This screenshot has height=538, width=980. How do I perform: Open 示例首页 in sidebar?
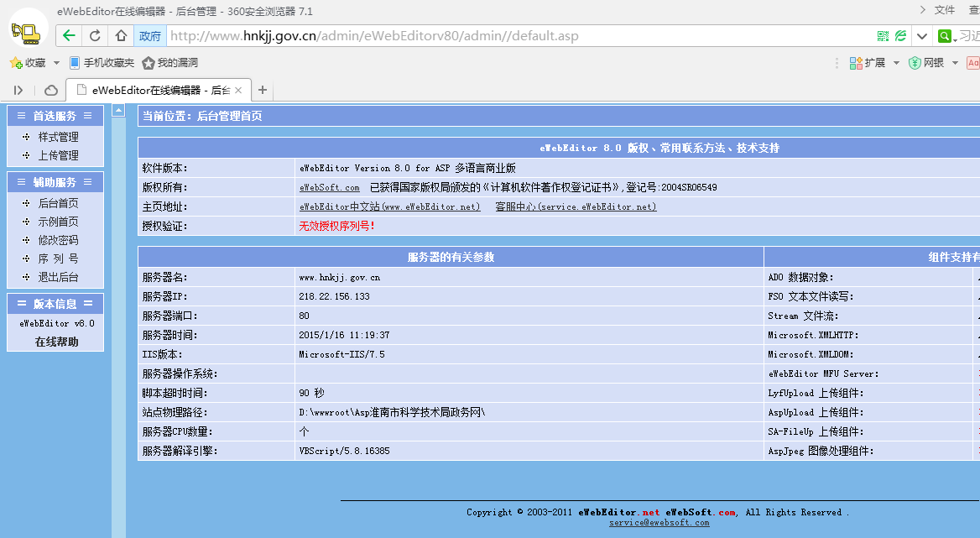tap(58, 222)
